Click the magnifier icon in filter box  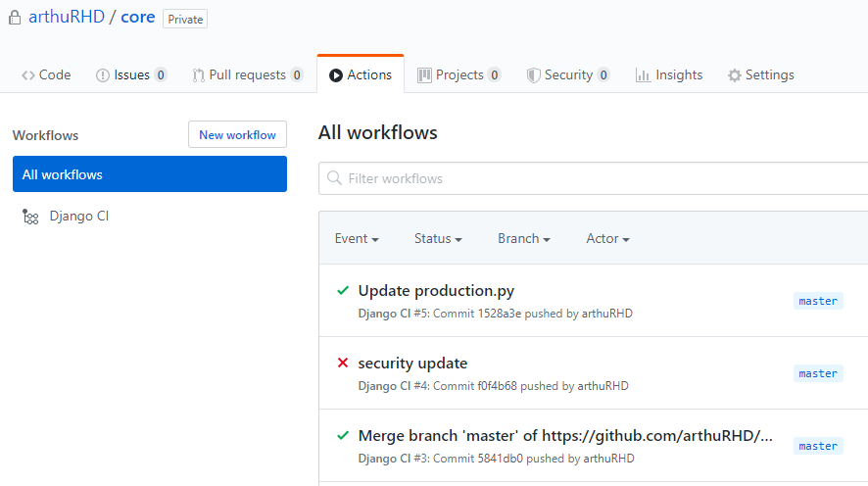335,178
